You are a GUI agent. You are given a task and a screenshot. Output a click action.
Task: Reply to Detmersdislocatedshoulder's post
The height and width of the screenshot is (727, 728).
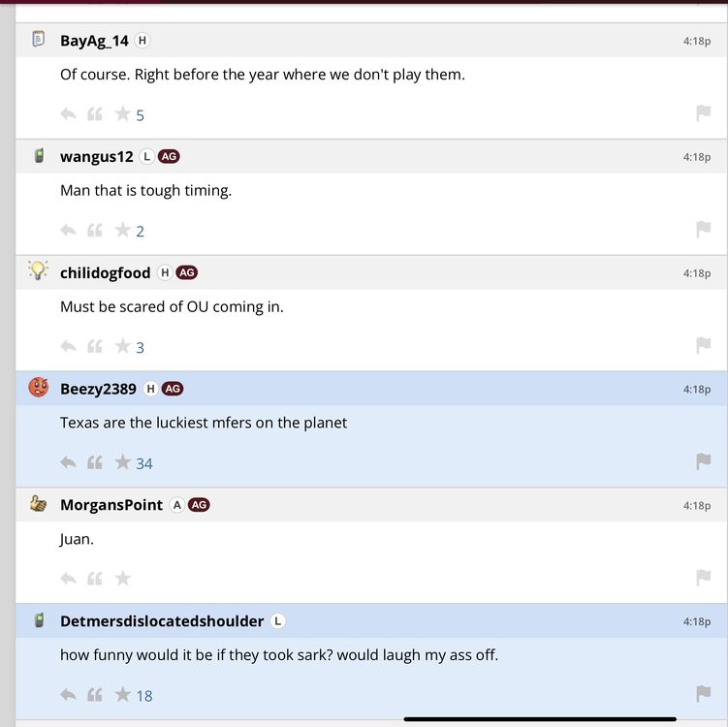pyautogui.click(x=68, y=695)
